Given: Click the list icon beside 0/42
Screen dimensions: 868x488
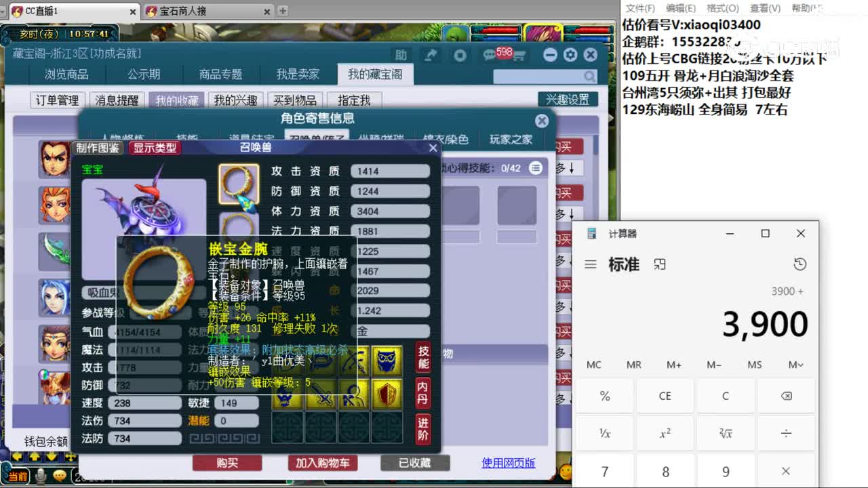Looking at the screenshot, I should coord(536,167).
